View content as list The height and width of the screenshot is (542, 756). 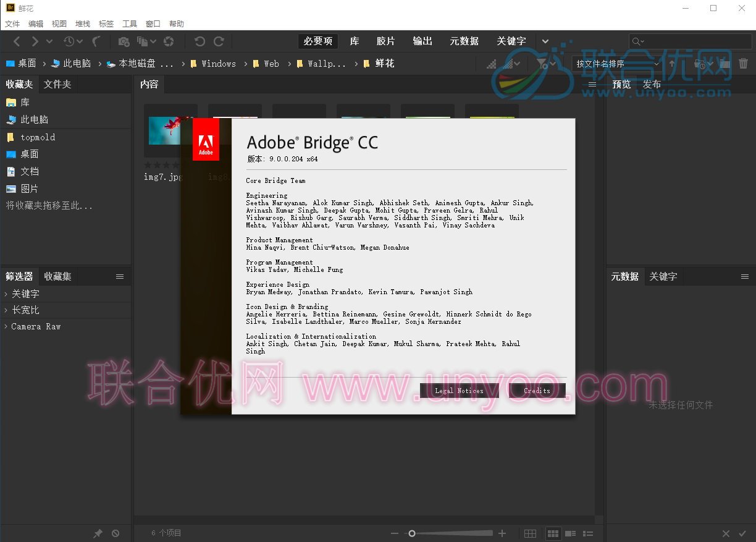pyautogui.click(x=589, y=533)
